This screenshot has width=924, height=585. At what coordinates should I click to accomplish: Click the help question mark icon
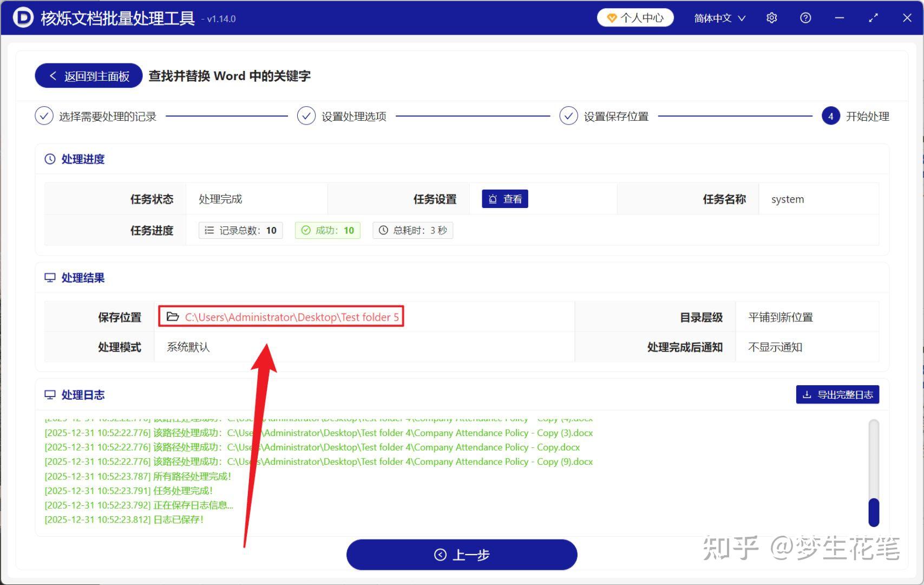coord(805,18)
